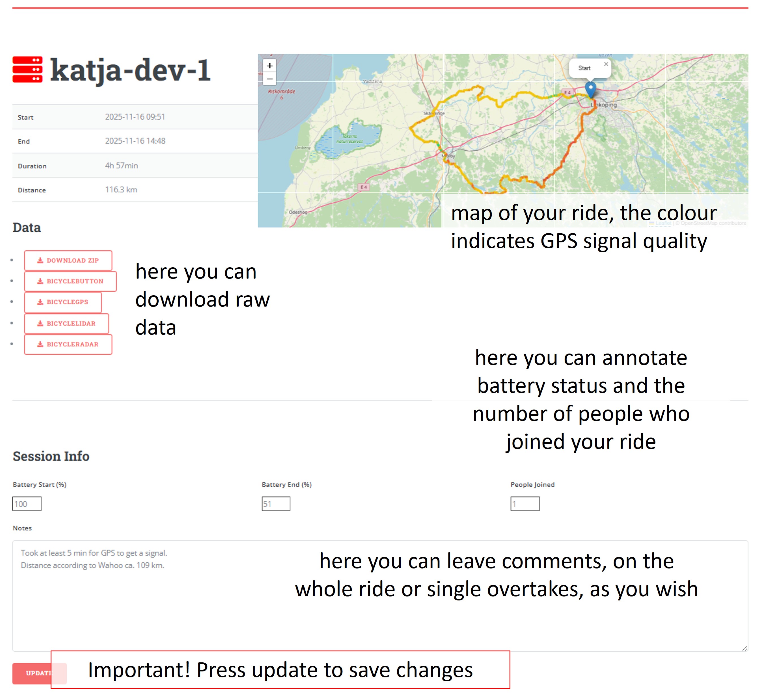Download the BICYCLERADAR data file
Screen dimensions: 764x700
(68, 344)
